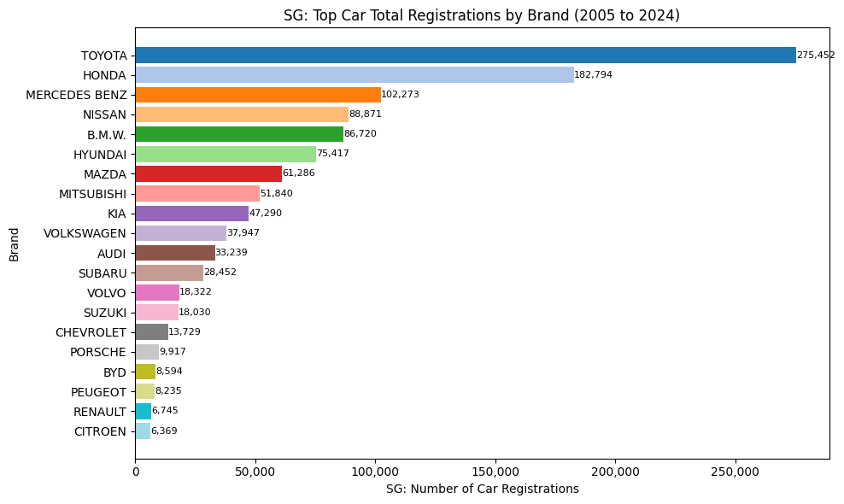This screenshot has height=504, width=844.
Task: Click the 75,417 value label
Action: (333, 154)
